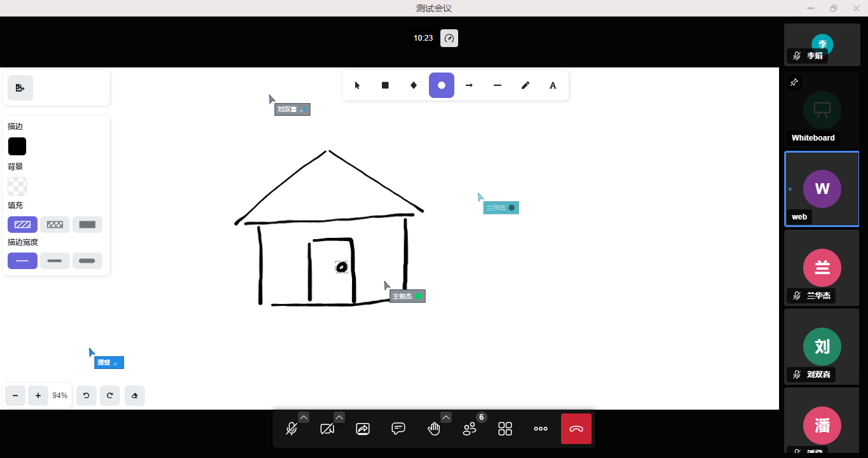Toggle the camera on or off
This screenshot has height=458, width=868.
(327, 429)
